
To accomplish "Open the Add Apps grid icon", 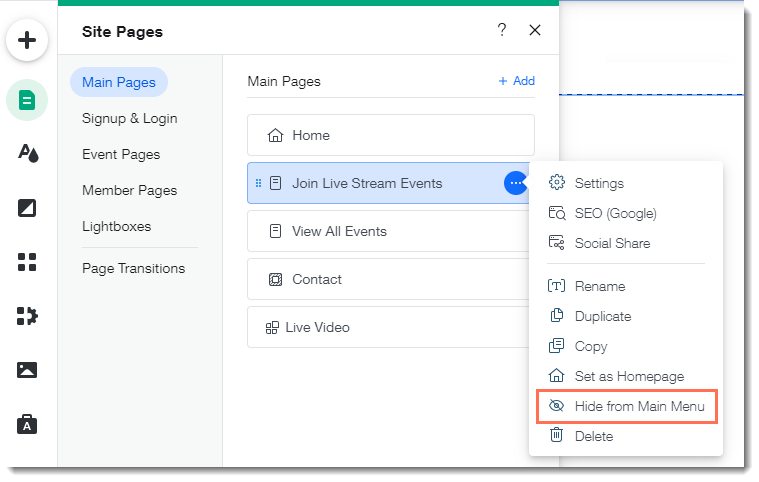I will 27,262.
